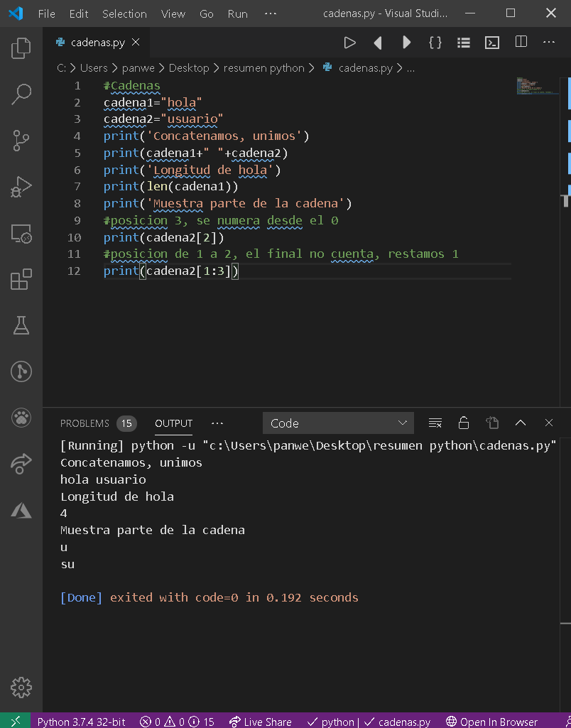Open the Extensions view
Viewport: 571px width, 728px height.
[21, 280]
